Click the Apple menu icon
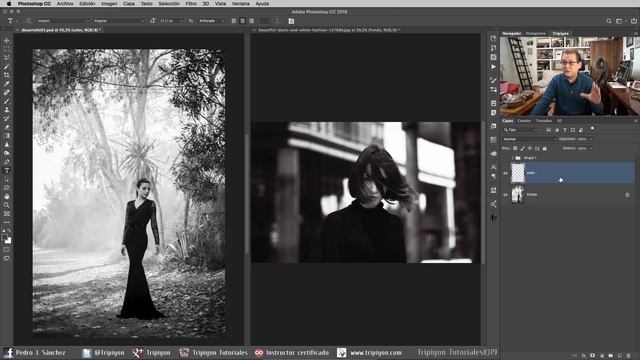The image size is (640, 360). (9, 4)
